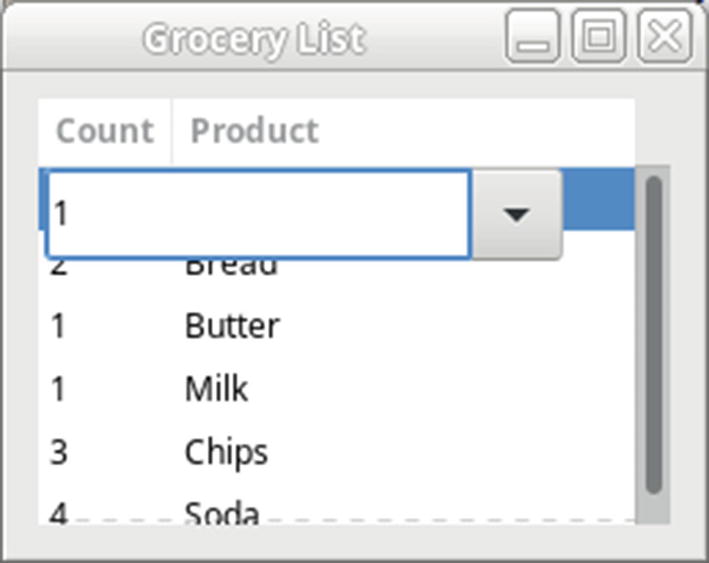This screenshot has width=709, height=563.
Task: Click the count value 3 beside Chips
Action: (x=58, y=452)
